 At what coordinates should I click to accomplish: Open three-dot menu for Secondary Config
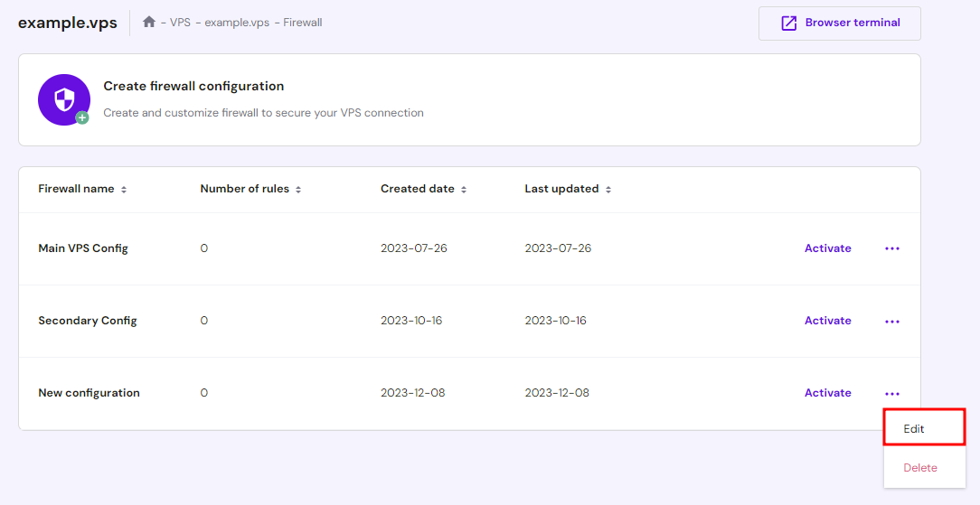pyautogui.click(x=892, y=321)
